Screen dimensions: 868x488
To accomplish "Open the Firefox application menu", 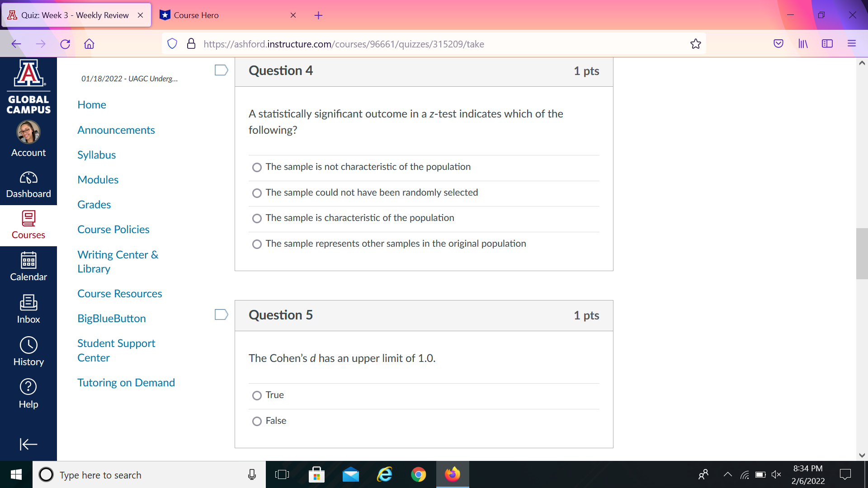I will tap(852, 43).
